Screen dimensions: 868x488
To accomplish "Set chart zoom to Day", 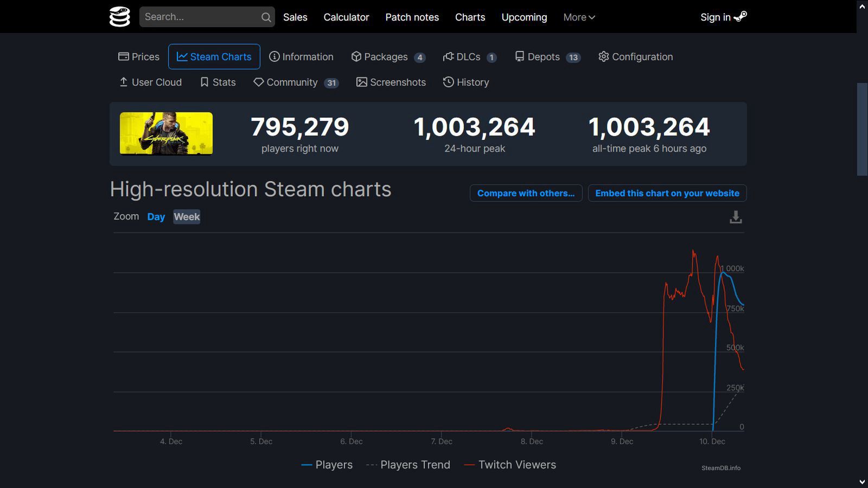I will point(156,217).
